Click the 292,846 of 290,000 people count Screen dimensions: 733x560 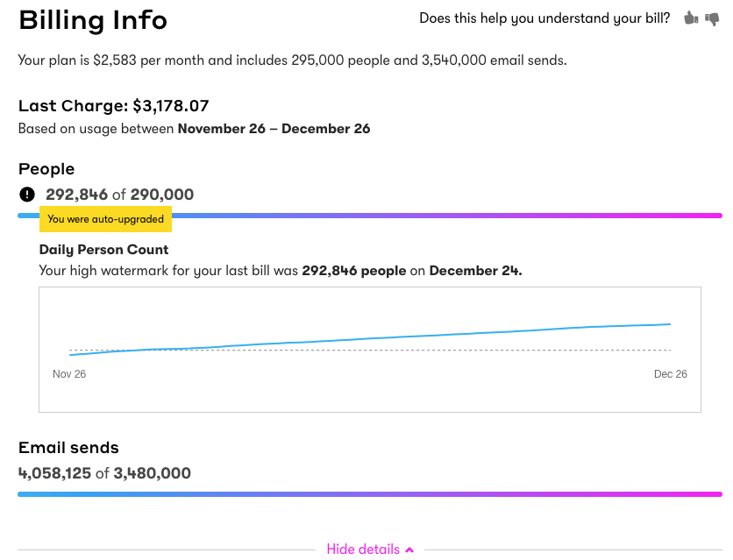click(119, 195)
